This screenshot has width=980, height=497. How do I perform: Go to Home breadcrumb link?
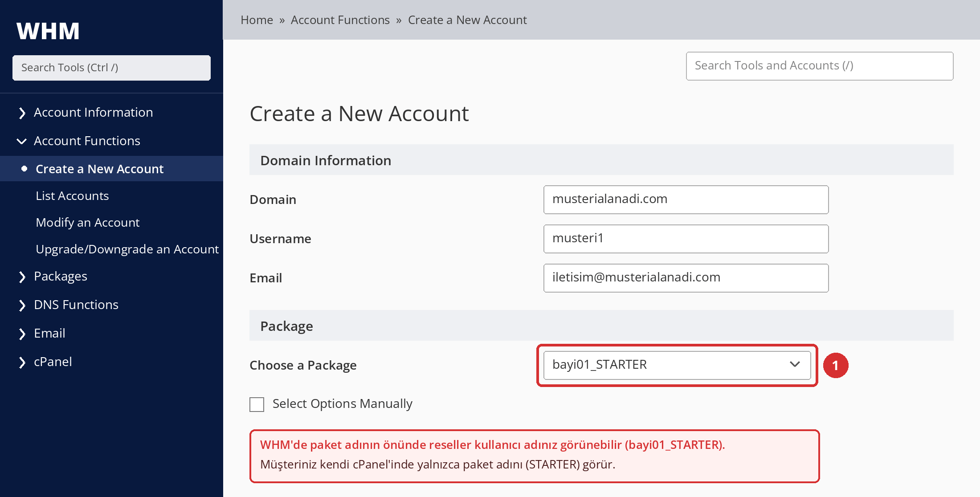pos(257,20)
